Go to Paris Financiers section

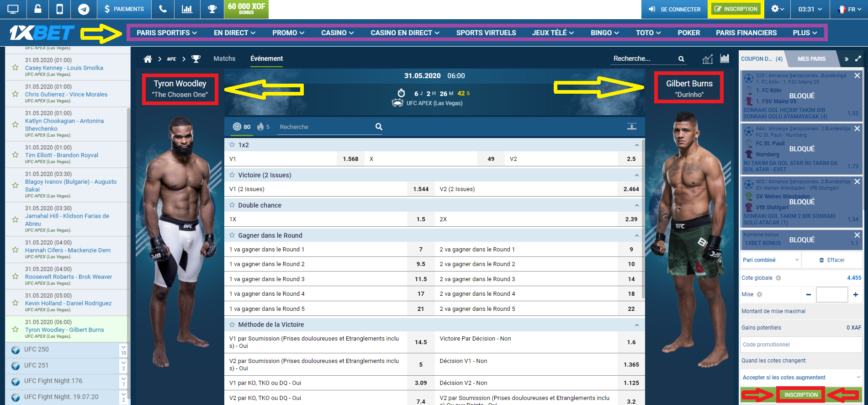[x=746, y=33]
